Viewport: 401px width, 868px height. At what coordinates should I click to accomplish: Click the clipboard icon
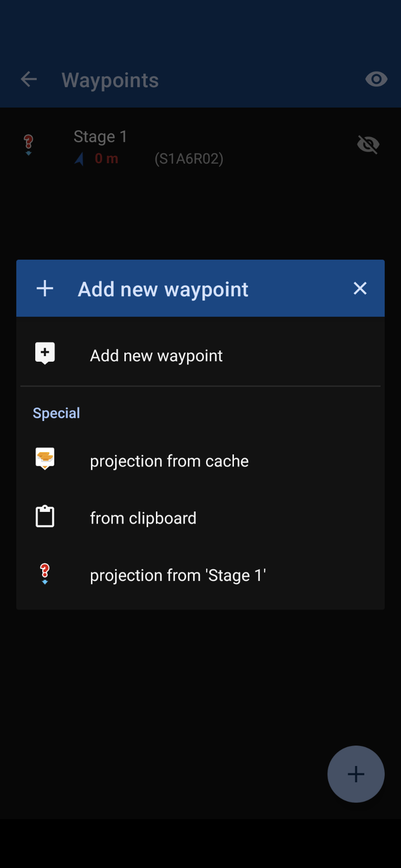pos(45,516)
